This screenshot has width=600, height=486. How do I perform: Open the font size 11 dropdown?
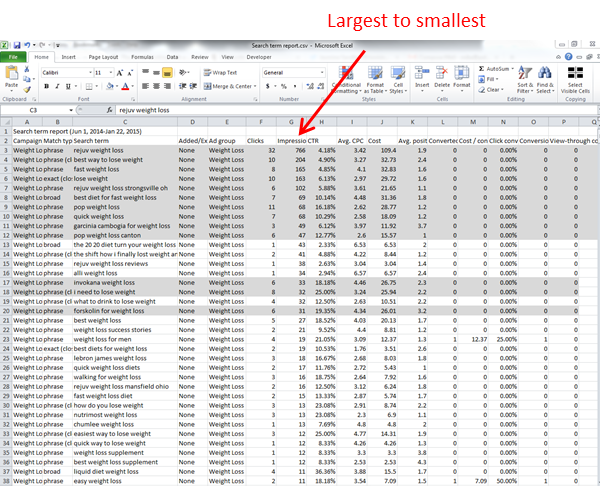coord(111,73)
